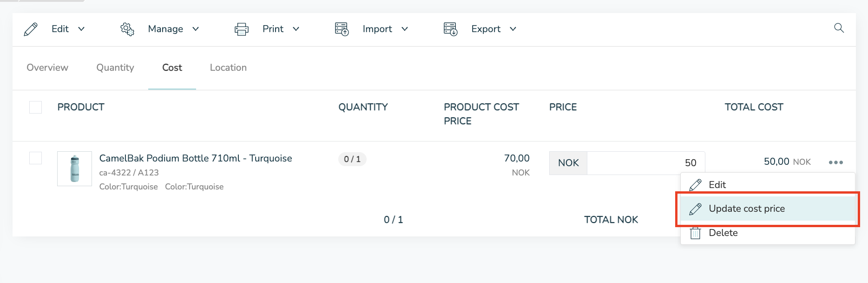868x283 pixels.
Task: Click the Manage gear icon
Action: pos(127,29)
